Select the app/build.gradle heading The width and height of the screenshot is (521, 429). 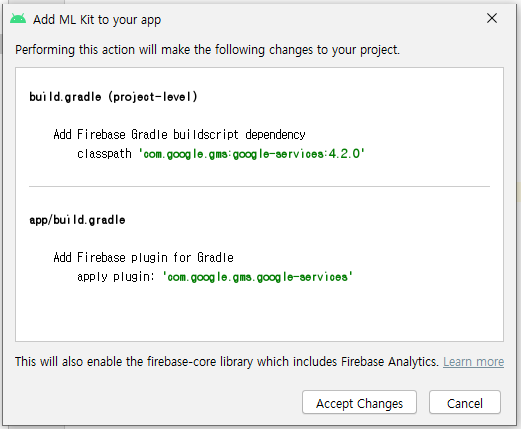point(77,220)
